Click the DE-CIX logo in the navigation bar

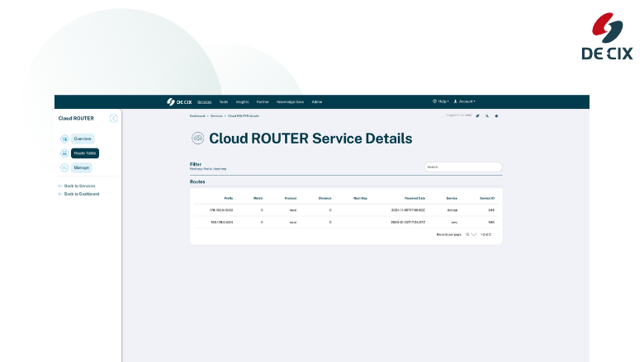[179, 101]
